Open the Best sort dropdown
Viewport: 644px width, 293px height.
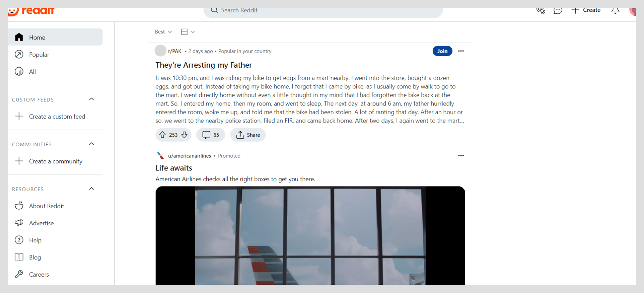pos(163,32)
